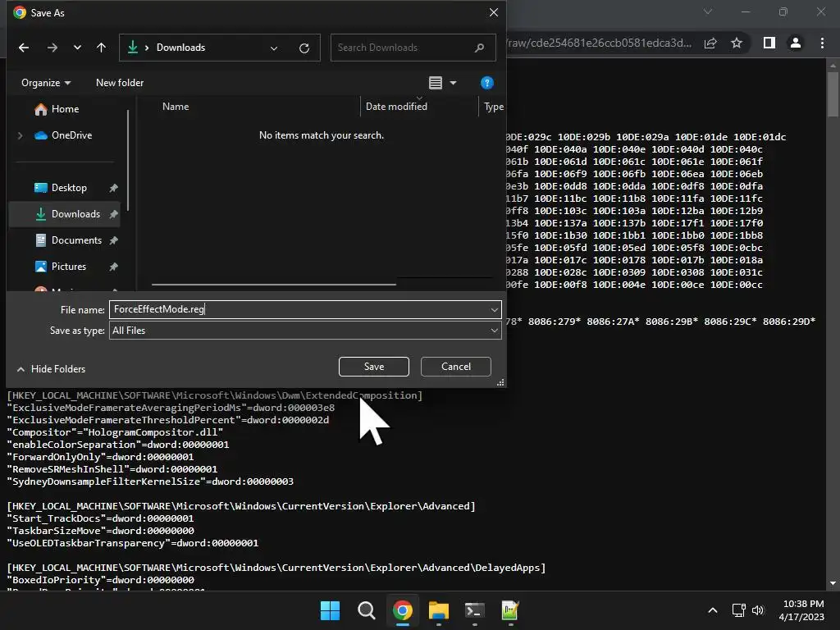This screenshot has width=840, height=630.
Task: Create a New folder
Action: click(120, 83)
